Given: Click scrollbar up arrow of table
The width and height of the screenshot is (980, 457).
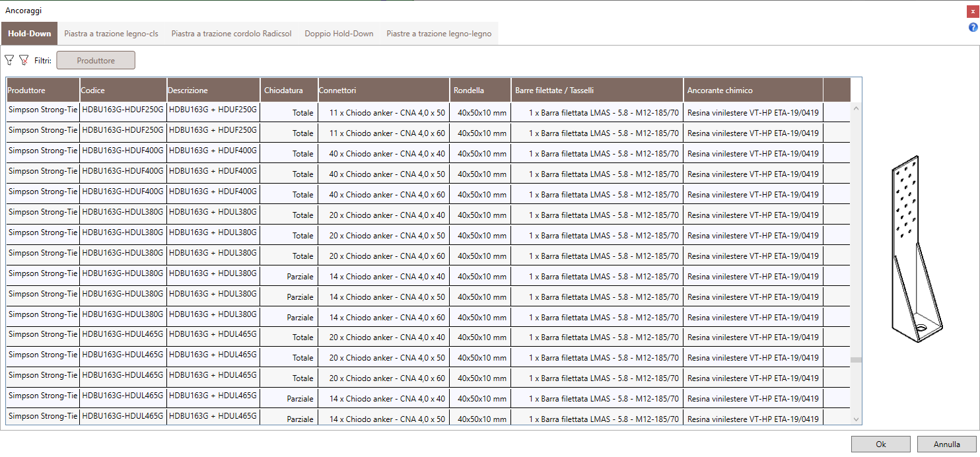Looking at the screenshot, I should coord(857,108).
